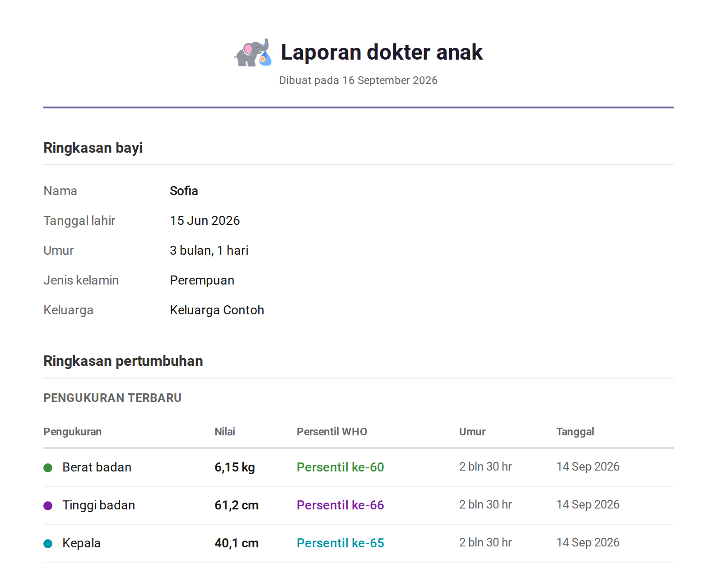717x588 pixels.
Task: Click the Persentil WHO column header
Action: coord(332,432)
